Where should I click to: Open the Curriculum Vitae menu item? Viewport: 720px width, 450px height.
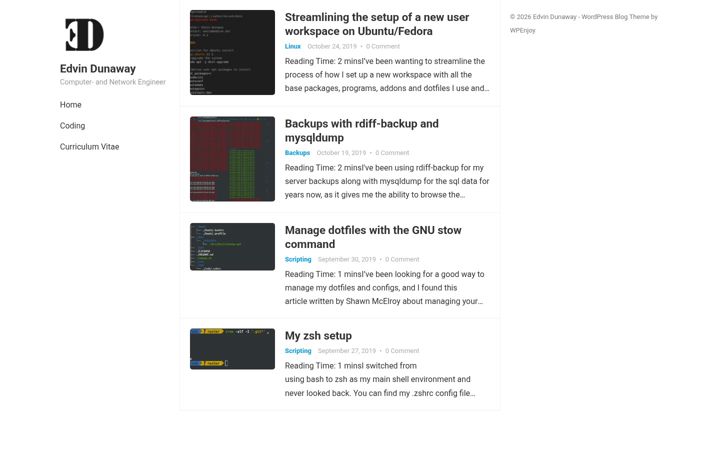(x=90, y=147)
